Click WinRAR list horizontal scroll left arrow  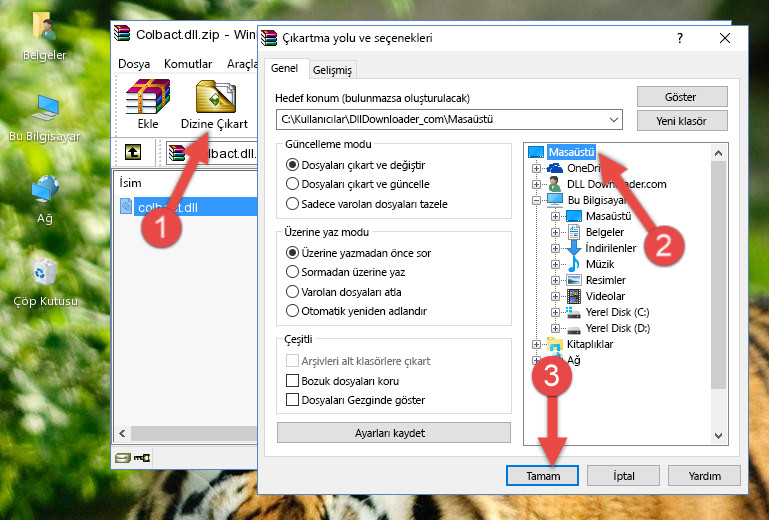pos(122,433)
